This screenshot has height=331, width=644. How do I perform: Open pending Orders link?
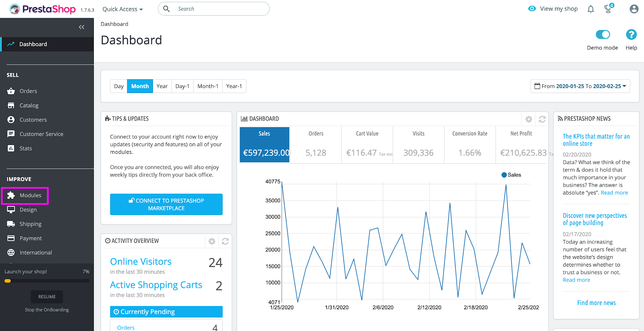pyautogui.click(x=126, y=328)
